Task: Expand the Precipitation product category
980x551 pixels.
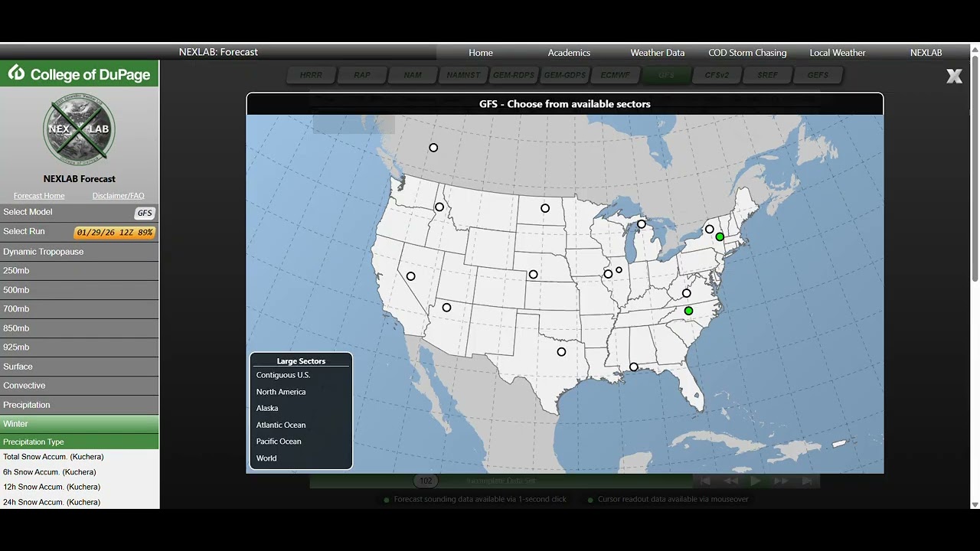Action: [80, 405]
